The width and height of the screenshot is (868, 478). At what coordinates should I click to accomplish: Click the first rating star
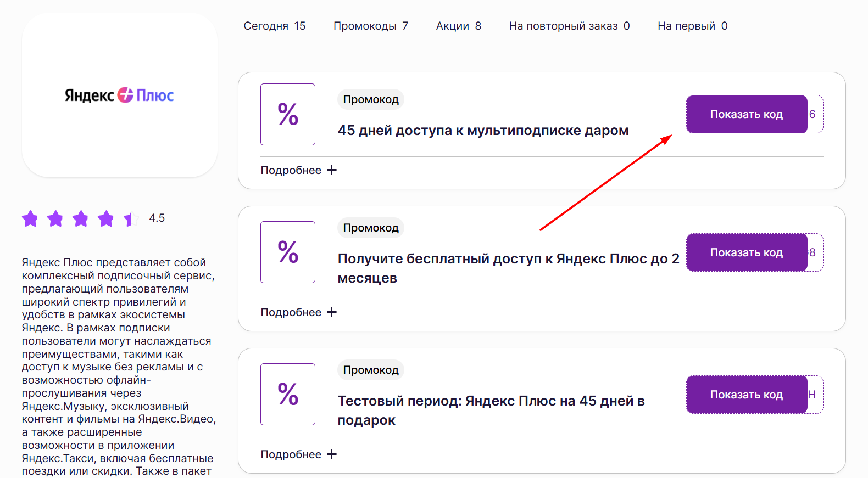coord(30,218)
